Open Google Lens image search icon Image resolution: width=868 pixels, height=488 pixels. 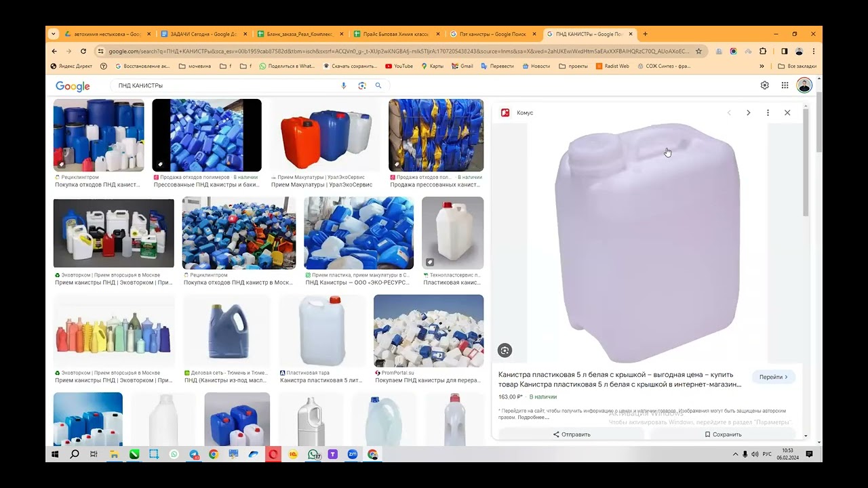(361, 85)
